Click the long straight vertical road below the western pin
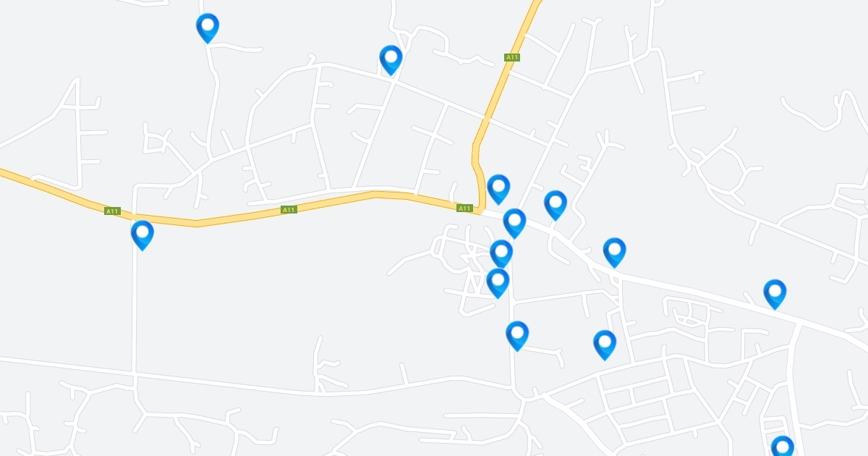 (135, 311)
